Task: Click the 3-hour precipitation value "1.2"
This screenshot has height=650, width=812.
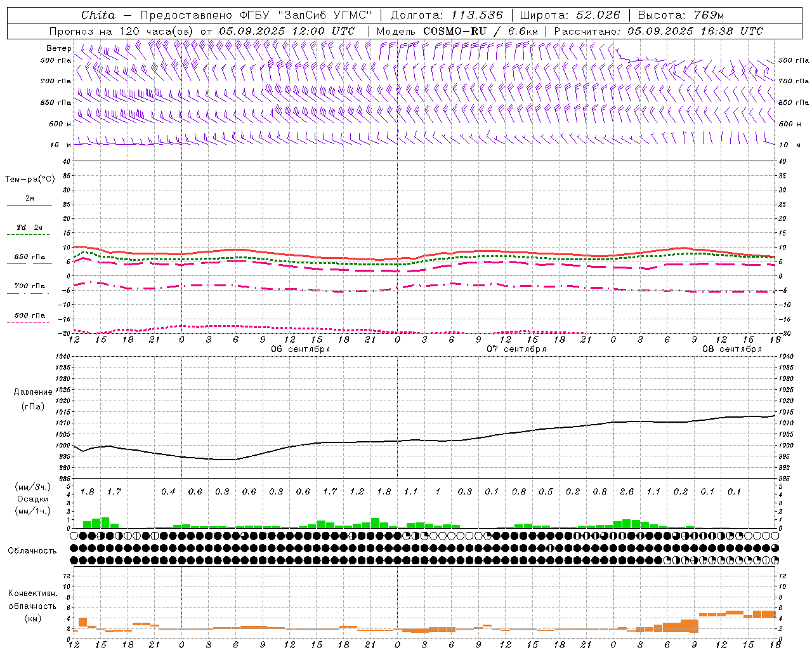Action: click(x=357, y=492)
